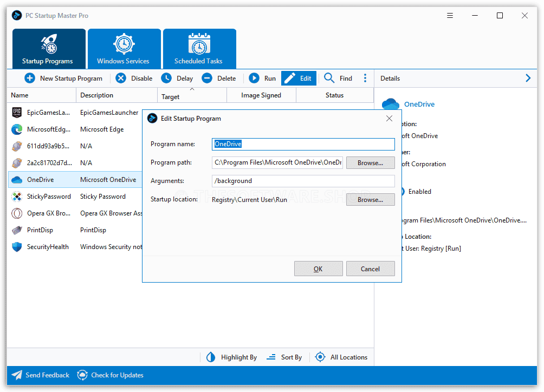
Task: Click the Enabled status in Details panel
Action: 420,192
